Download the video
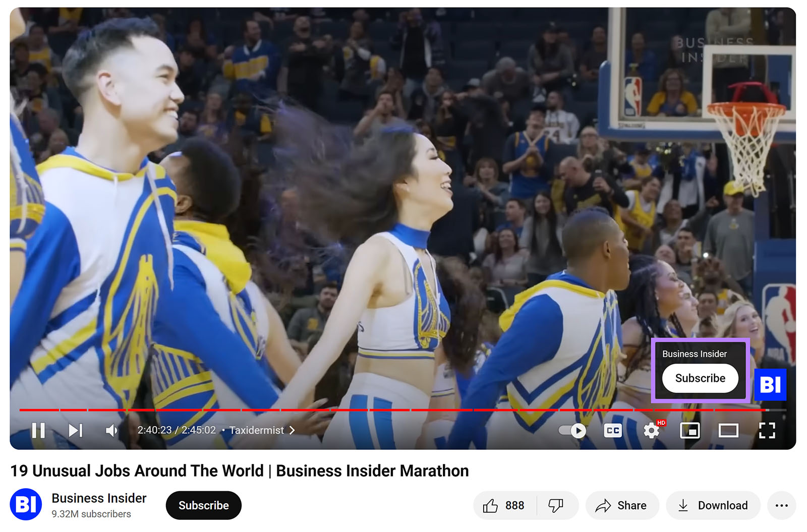 713,505
